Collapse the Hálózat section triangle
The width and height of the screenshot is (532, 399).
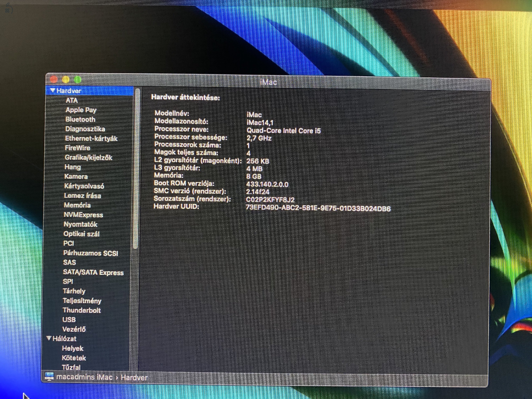tap(49, 338)
